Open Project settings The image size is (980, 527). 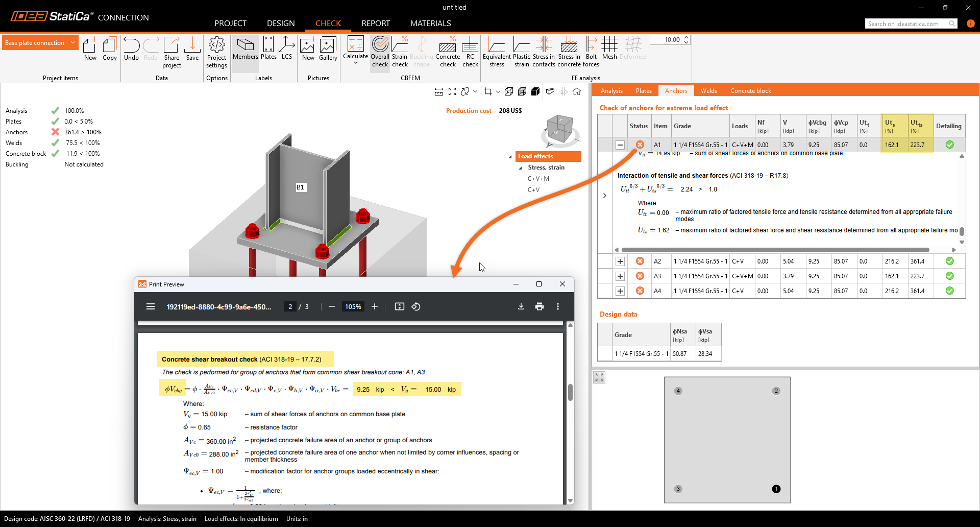pos(216,51)
